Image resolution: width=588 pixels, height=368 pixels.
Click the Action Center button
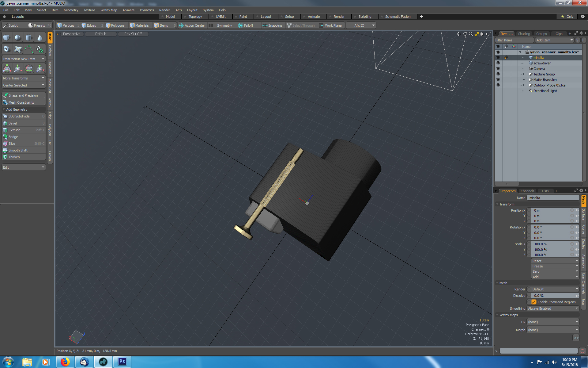(x=192, y=25)
